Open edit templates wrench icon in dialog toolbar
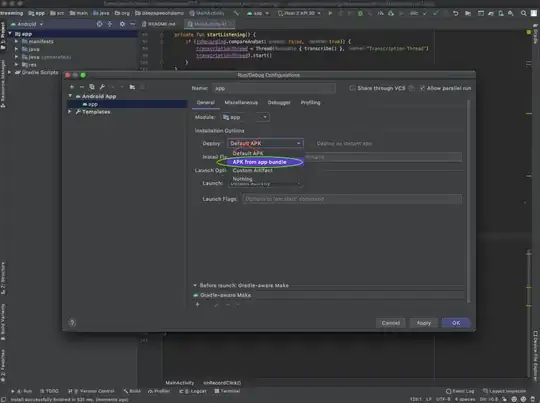The image size is (540, 403). pos(102,87)
